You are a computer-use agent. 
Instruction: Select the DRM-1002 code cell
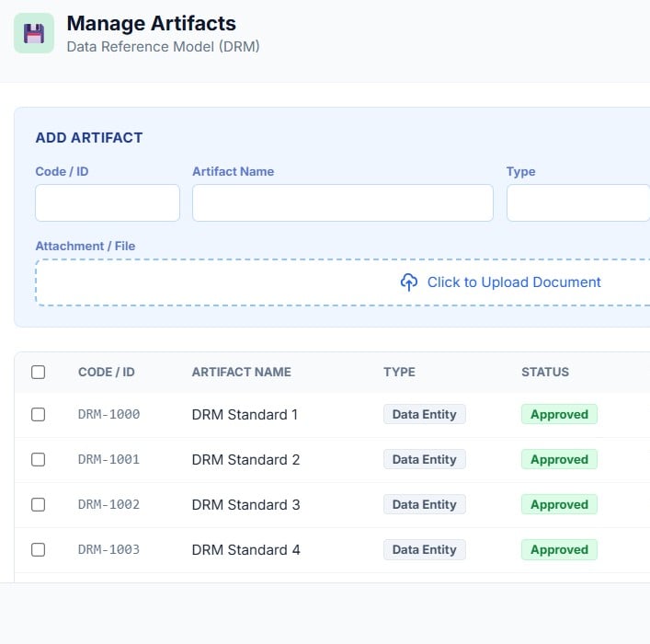point(108,505)
